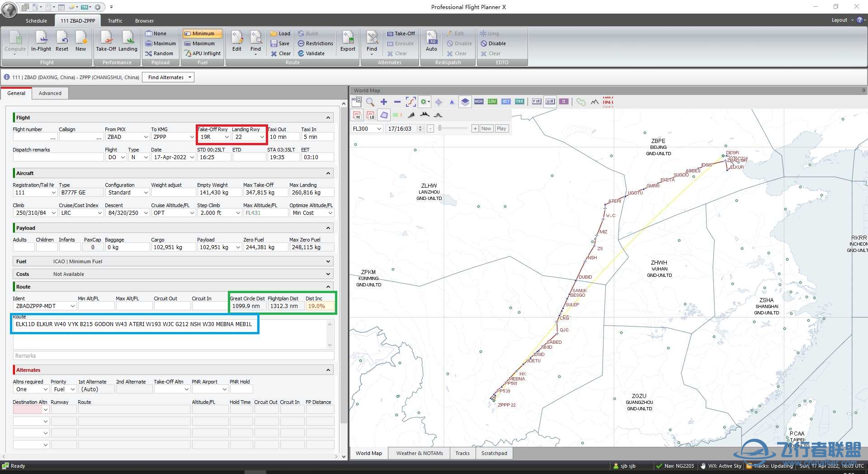This screenshot has width=868, height=474.
Task: Switch to Browser tab
Action: pyautogui.click(x=144, y=21)
